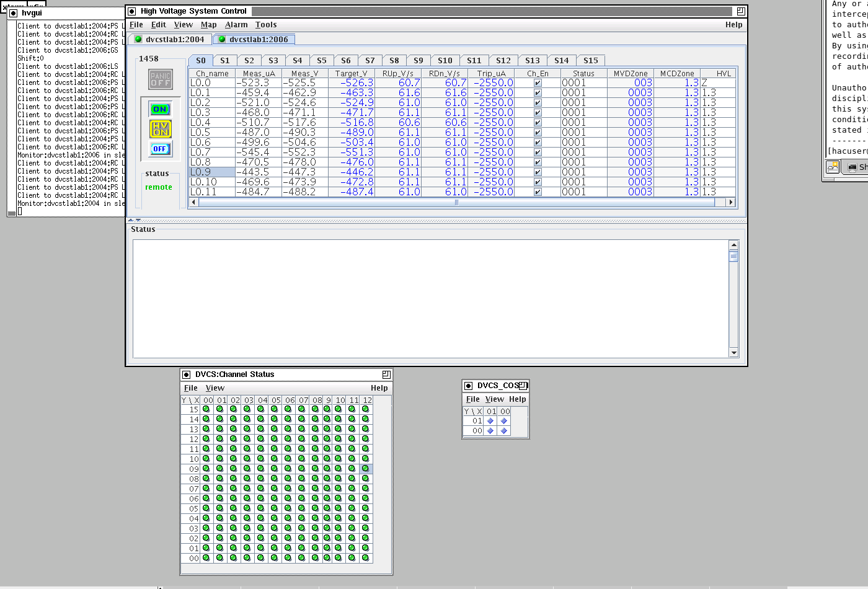This screenshot has width=868, height=589.
Task: Toggle Ch_En checkbox for channel L0.8
Action: [538, 162]
